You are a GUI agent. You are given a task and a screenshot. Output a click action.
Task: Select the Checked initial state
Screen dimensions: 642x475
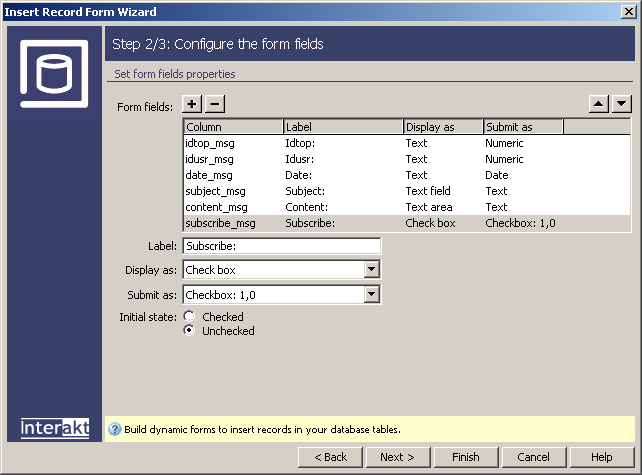(189, 317)
